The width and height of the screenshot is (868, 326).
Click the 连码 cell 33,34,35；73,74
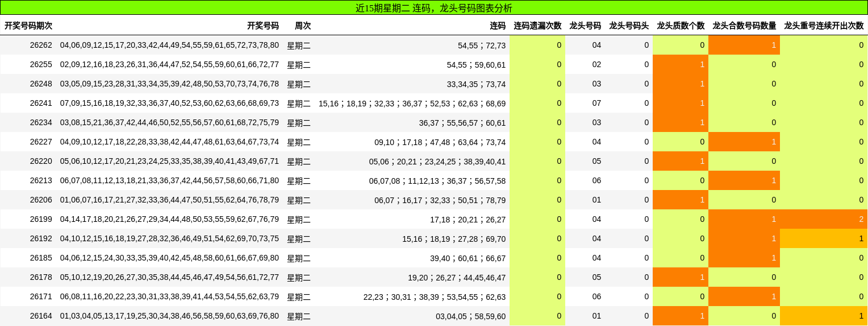click(476, 84)
